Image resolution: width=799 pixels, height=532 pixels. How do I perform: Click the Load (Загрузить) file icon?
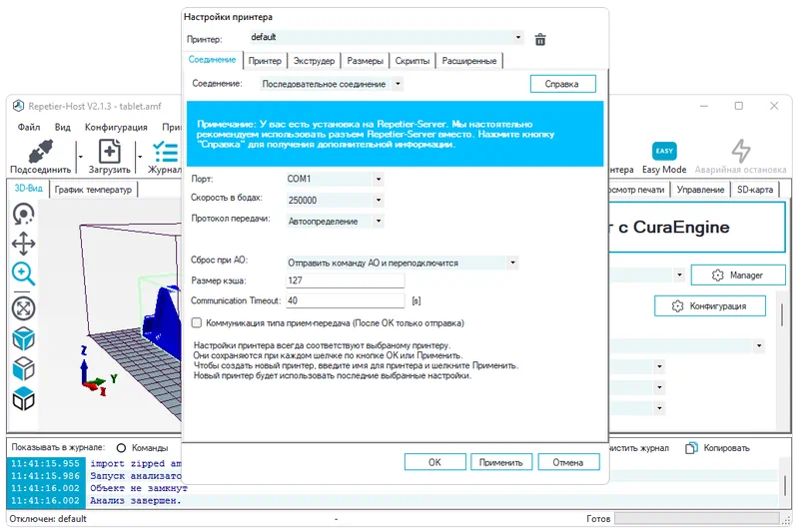109,152
